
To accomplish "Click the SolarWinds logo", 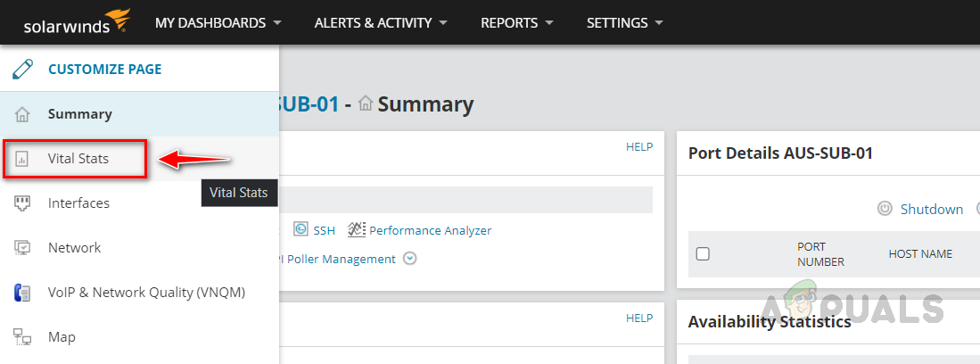I will [x=65, y=22].
